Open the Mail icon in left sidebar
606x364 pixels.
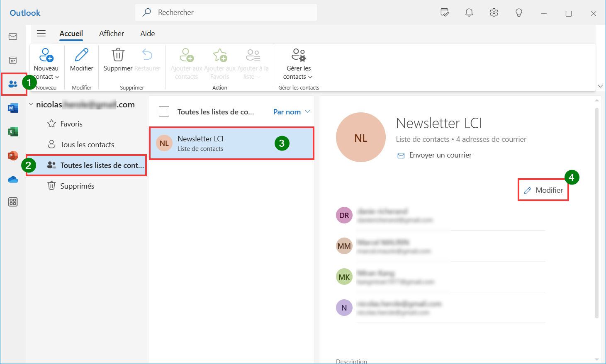pos(13,36)
